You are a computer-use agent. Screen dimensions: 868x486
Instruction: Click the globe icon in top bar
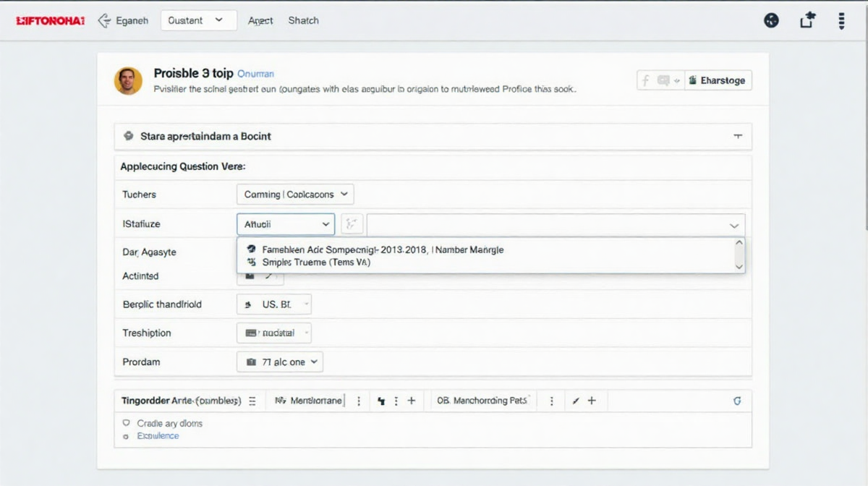[x=772, y=21]
